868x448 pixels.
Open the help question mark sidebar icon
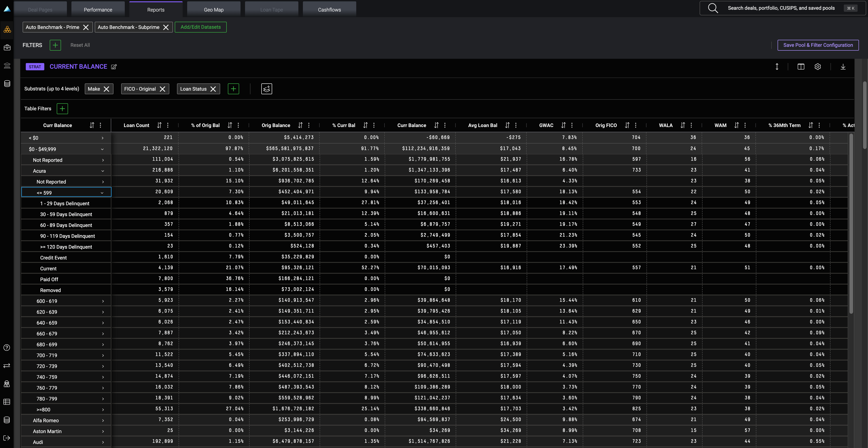pyautogui.click(x=7, y=348)
